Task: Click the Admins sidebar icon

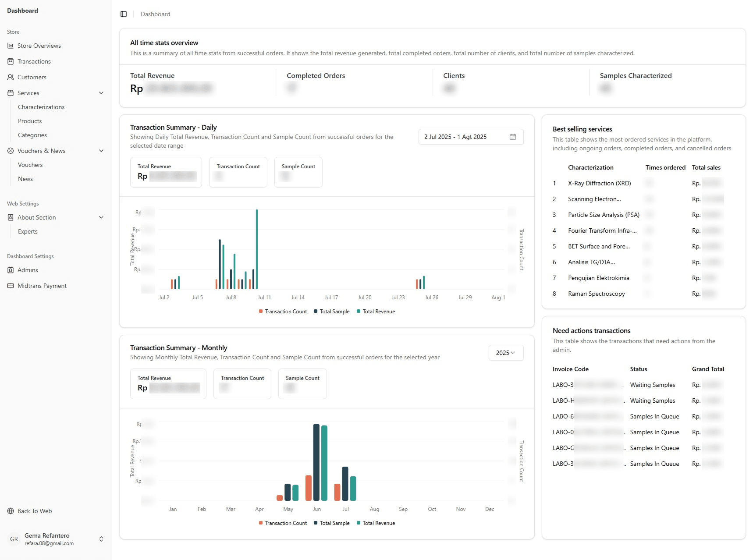Action: point(11,270)
